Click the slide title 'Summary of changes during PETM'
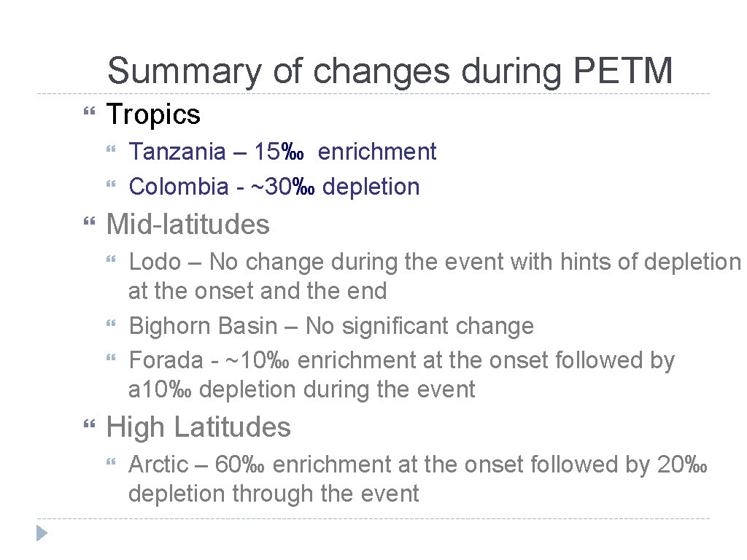 coord(390,71)
